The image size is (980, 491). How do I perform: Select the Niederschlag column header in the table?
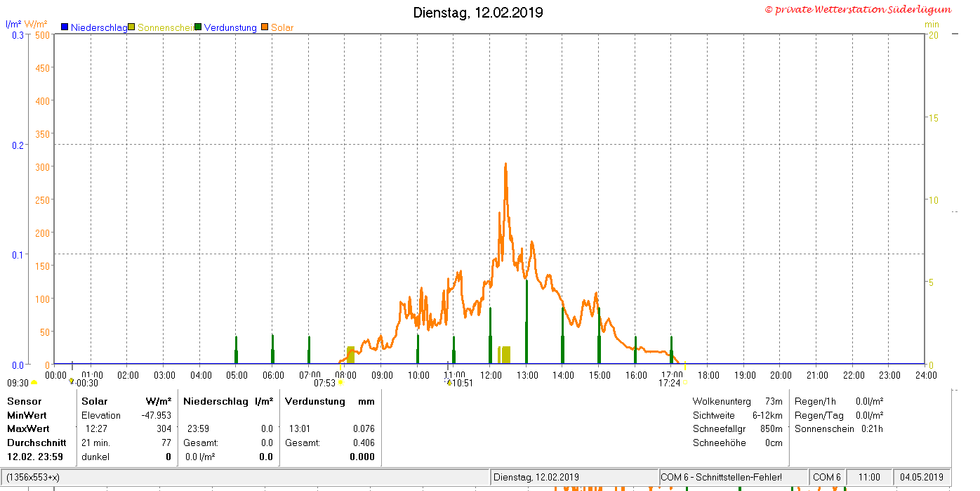click(216, 401)
